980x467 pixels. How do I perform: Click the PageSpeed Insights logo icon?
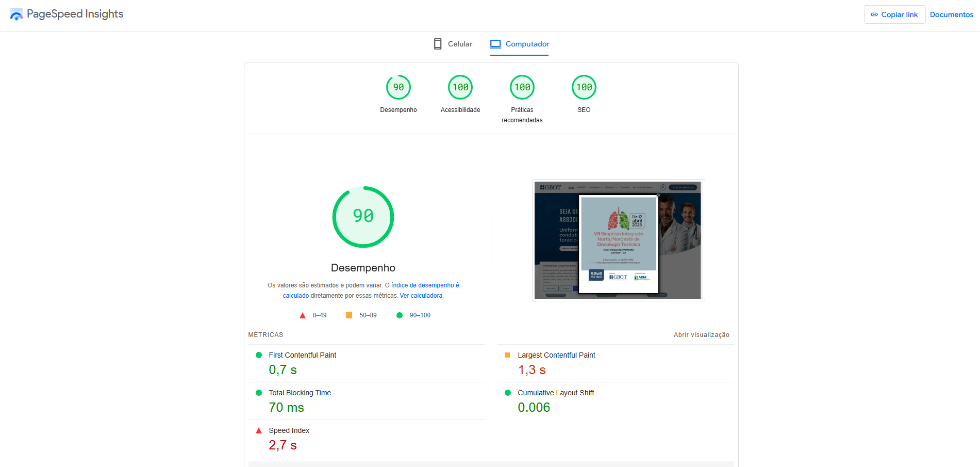16,14
